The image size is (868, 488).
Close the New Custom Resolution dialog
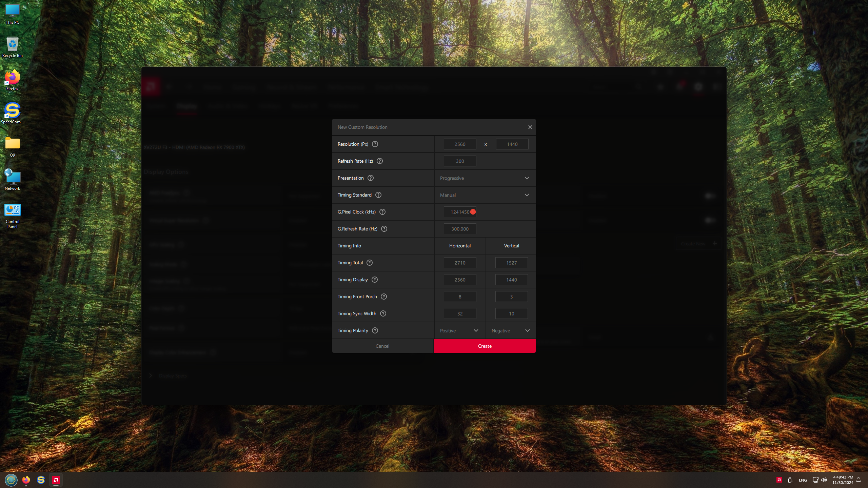point(530,127)
